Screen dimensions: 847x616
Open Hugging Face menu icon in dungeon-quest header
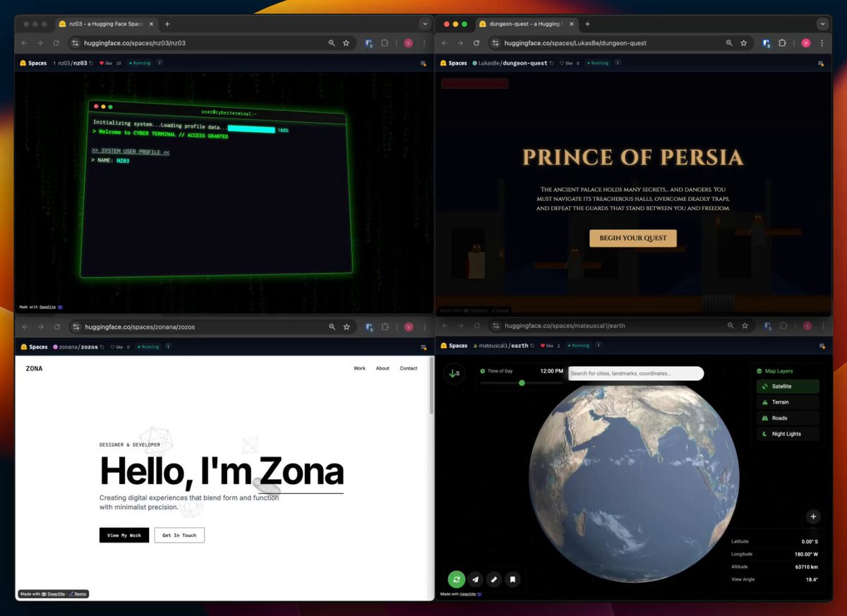pyautogui.click(x=821, y=63)
